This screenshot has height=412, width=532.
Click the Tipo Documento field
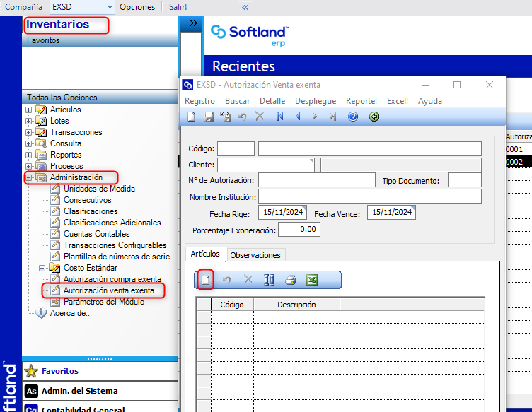(465, 180)
